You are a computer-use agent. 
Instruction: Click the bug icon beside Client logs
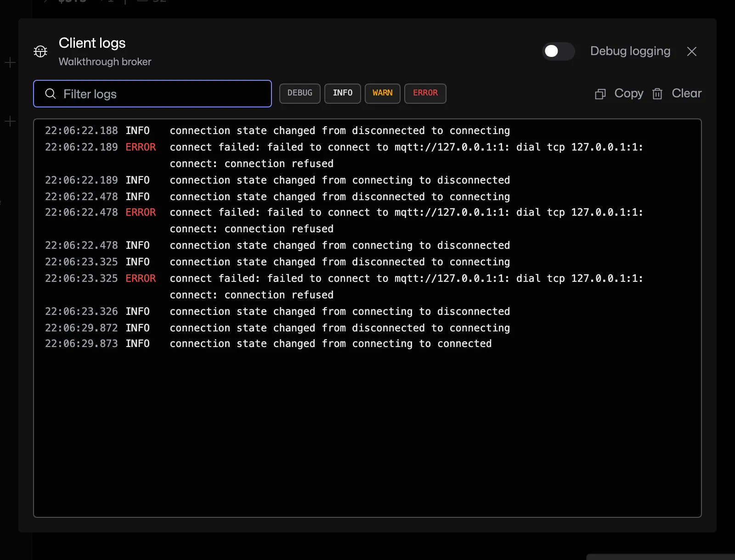40,51
